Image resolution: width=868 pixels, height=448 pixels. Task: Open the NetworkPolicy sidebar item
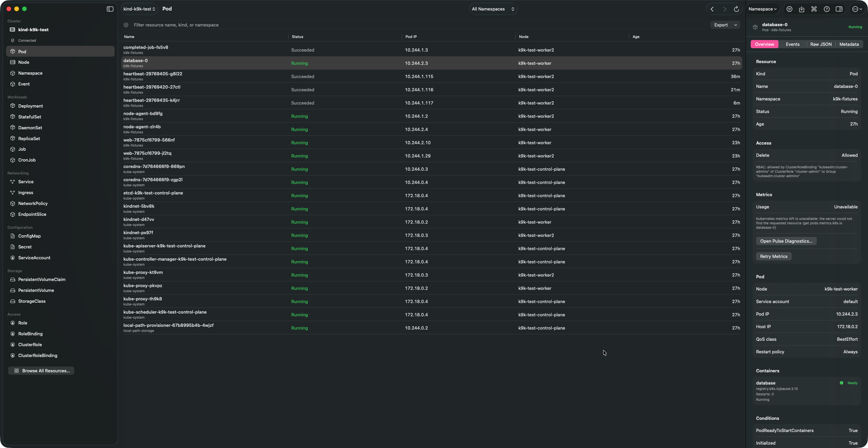pyautogui.click(x=60, y=203)
